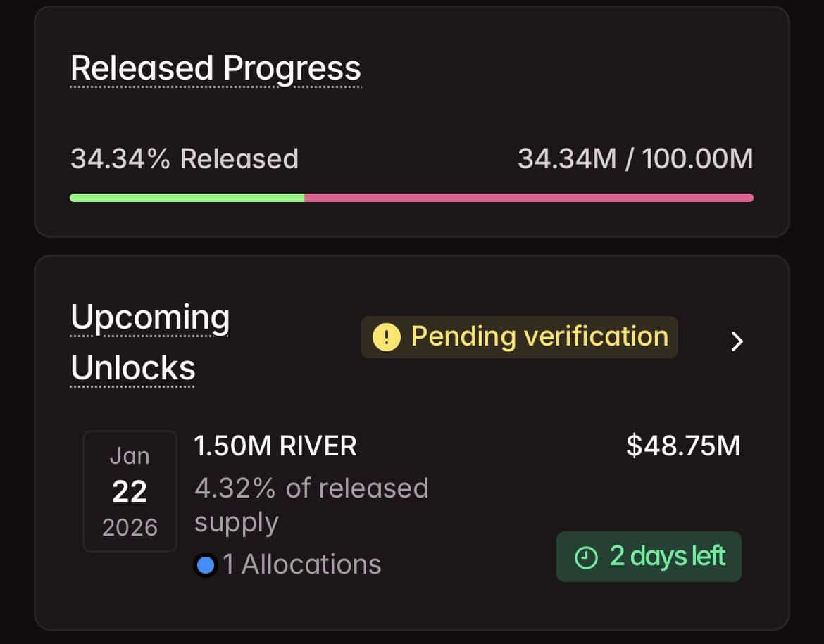The width and height of the screenshot is (824, 644).
Task: Click the $48.75M unlock value
Action: (682, 445)
